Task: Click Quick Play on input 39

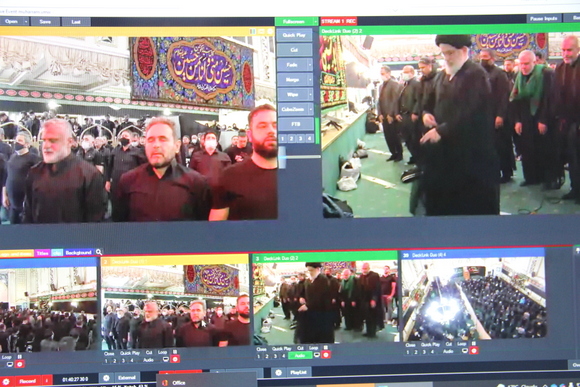Action: pos(431,344)
